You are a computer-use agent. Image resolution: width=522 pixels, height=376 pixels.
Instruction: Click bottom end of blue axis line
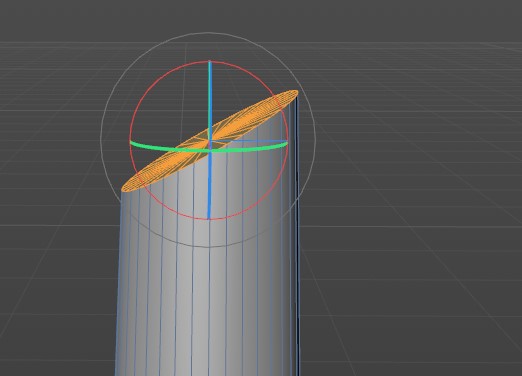pos(209,217)
